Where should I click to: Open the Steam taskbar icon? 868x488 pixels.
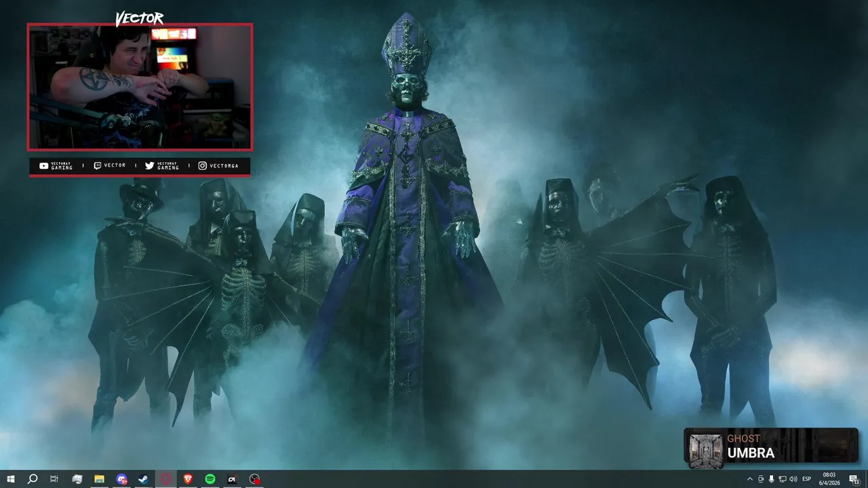tap(143, 479)
